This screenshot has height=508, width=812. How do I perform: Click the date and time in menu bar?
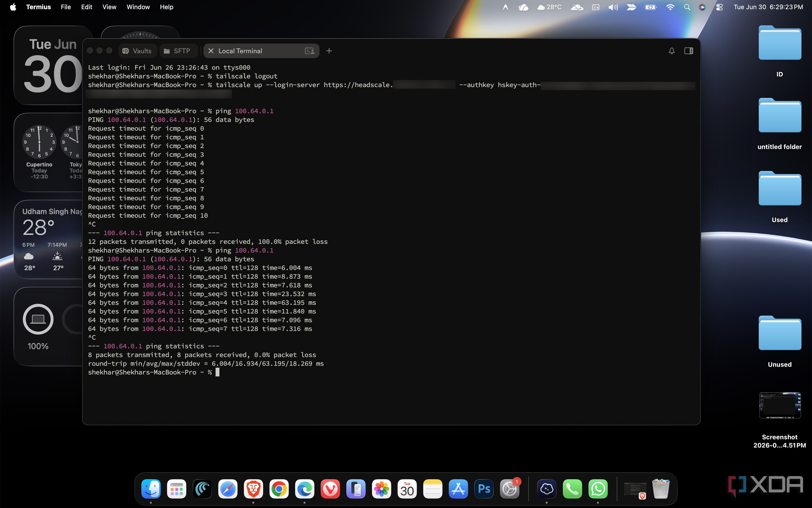(768, 7)
